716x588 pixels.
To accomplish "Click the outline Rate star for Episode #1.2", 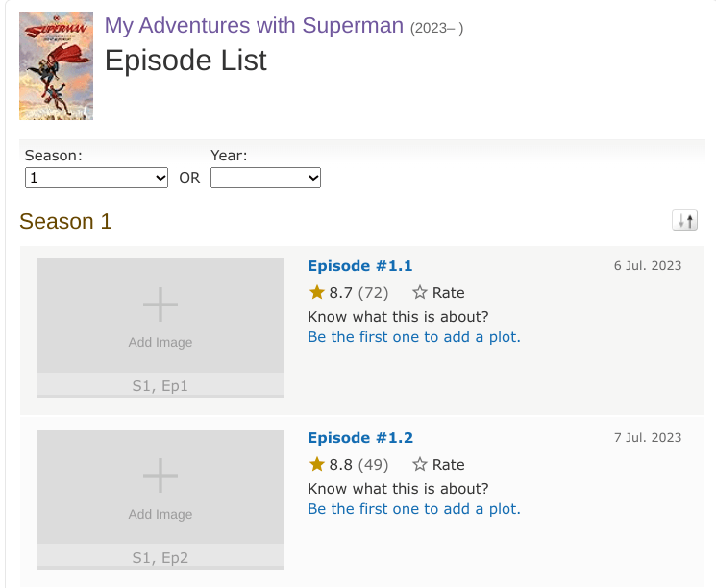I will [x=420, y=465].
